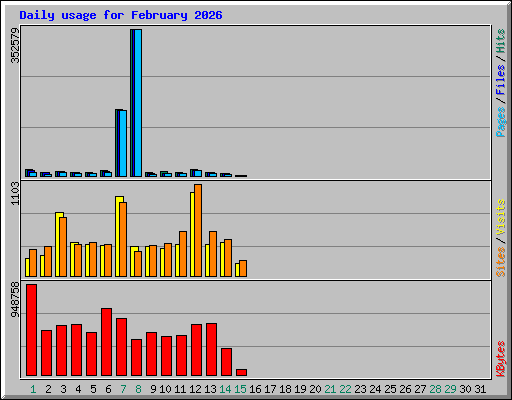
Task: Click the 'Hits' legend label
Action: click(x=500, y=42)
